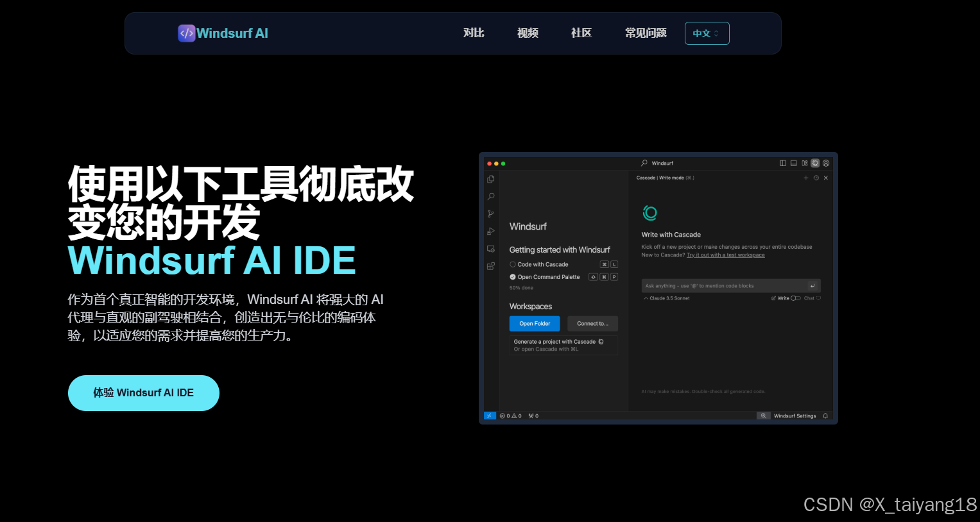Click the 'Windsurf AI IDE' cyan headline
The height and width of the screenshot is (522, 980).
click(212, 260)
